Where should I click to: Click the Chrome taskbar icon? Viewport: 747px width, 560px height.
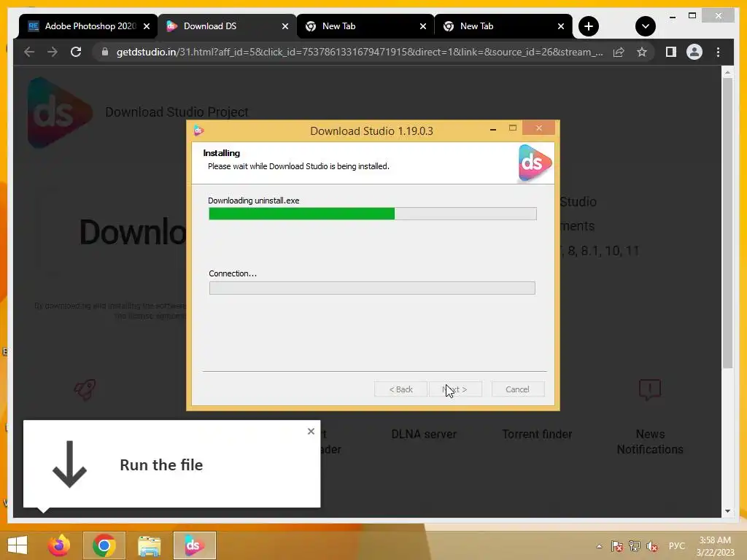click(x=104, y=545)
